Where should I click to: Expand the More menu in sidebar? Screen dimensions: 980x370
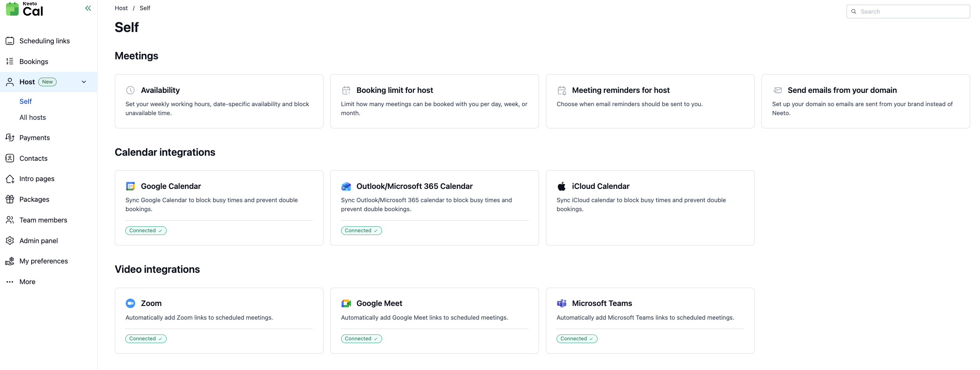27,282
